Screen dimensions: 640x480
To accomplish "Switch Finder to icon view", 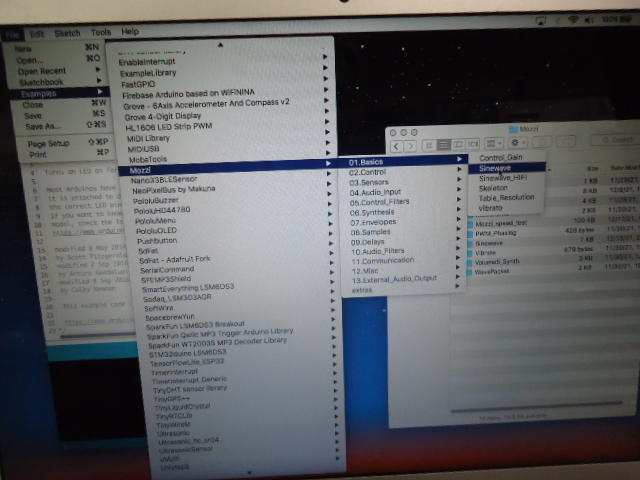I will 429,144.
